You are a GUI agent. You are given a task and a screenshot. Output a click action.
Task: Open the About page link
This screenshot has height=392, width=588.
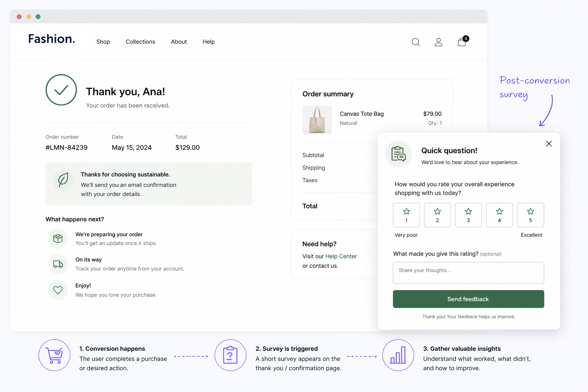tap(179, 42)
